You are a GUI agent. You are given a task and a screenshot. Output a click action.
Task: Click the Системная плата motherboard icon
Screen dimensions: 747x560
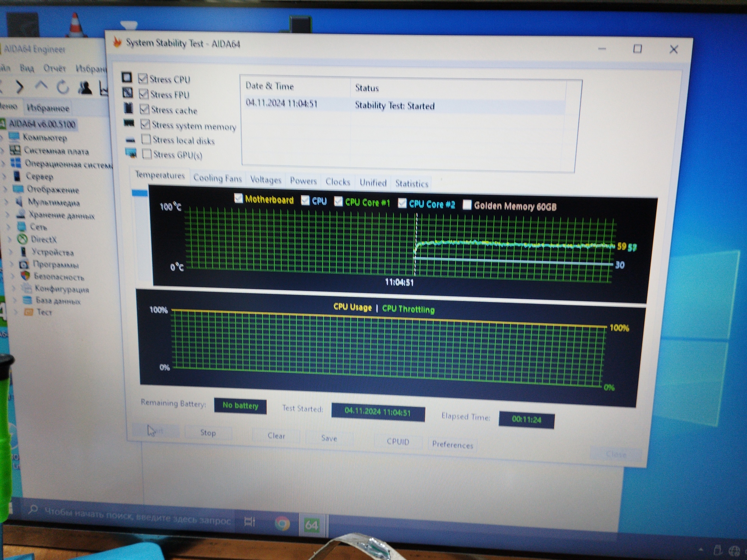coord(15,150)
